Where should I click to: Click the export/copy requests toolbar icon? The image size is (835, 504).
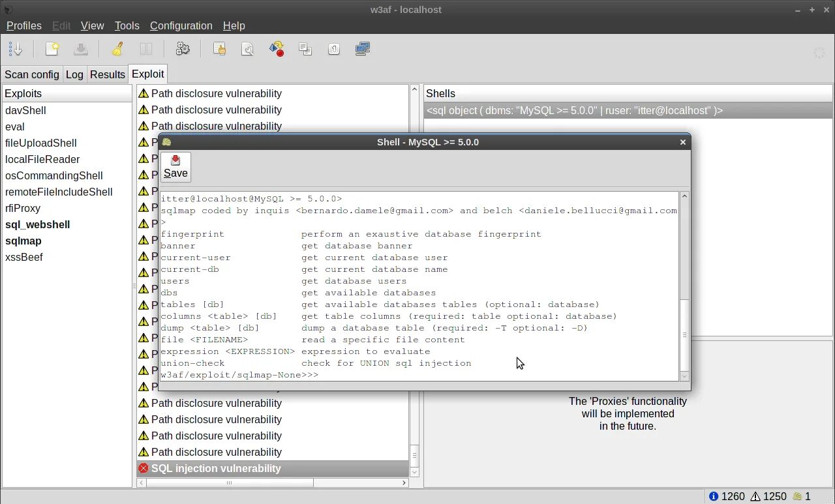(305, 49)
